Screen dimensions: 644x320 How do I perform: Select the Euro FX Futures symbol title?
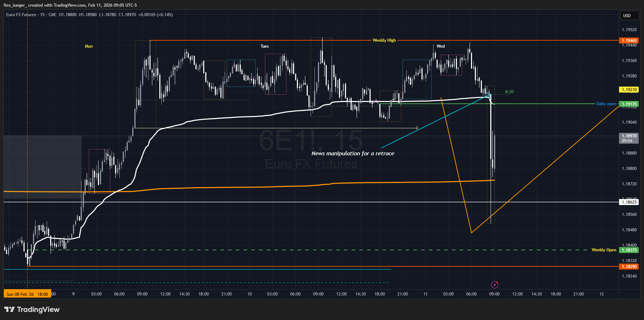pyautogui.click(x=21, y=15)
